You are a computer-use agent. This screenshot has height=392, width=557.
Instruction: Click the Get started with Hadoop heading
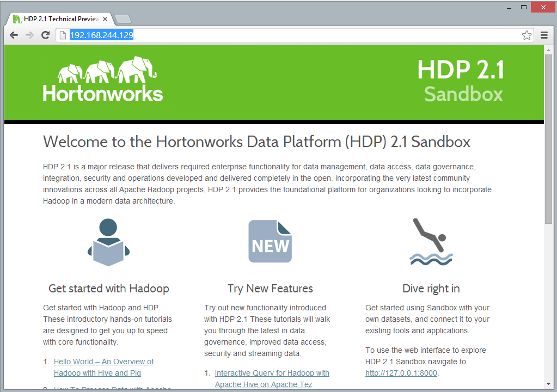pyautogui.click(x=109, y=289)
